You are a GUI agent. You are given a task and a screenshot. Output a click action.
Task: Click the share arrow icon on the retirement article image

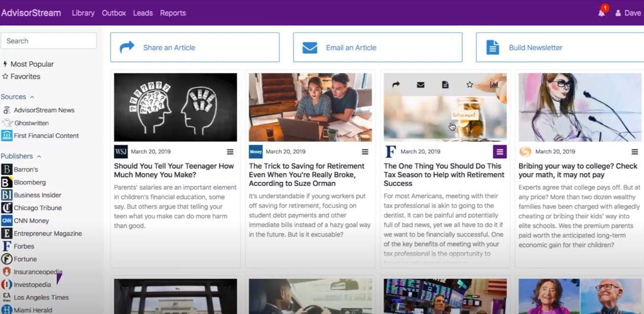coord(396,85)
